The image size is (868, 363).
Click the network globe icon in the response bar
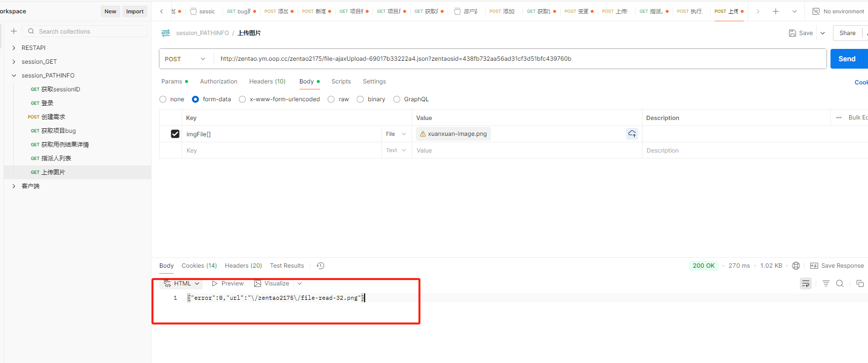pos(796,266)
